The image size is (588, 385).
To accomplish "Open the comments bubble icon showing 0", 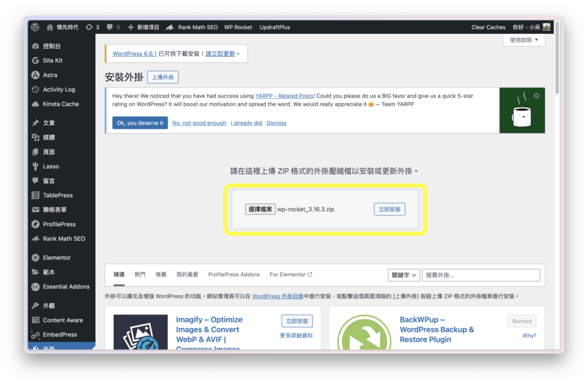I will coord(110,27).
